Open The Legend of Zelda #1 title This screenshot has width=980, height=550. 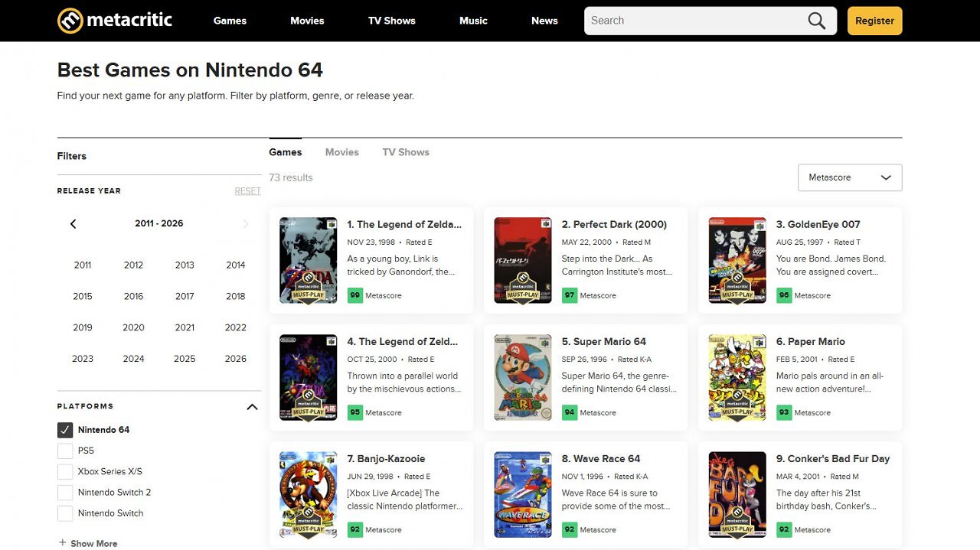point(404,224)
